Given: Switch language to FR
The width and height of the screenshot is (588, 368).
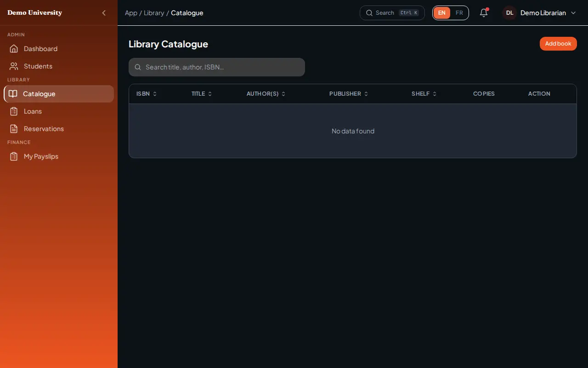Looking at the screenshot, I should point(459,13).
